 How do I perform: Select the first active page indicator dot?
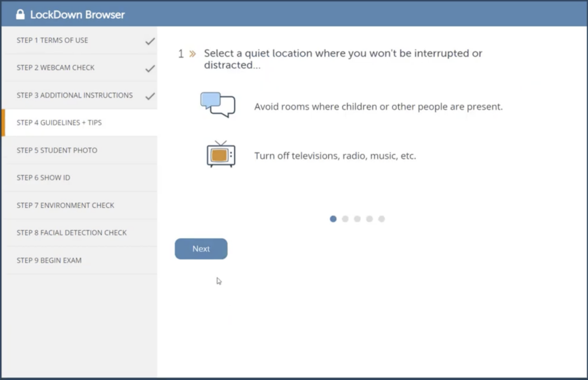tap(333, 218)
